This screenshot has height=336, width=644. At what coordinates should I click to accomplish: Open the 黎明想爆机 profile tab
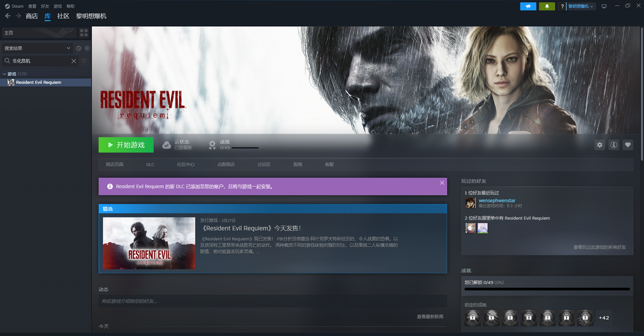91,16
